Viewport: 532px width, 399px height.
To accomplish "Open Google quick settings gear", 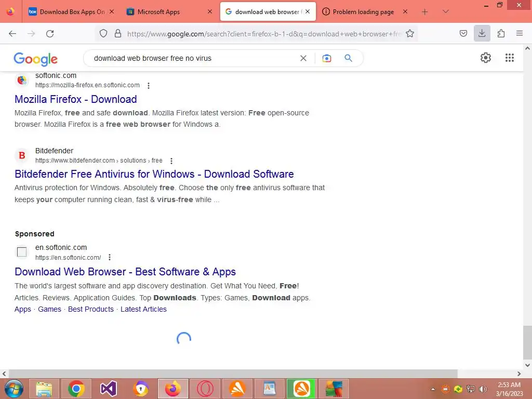I will 486,58.
